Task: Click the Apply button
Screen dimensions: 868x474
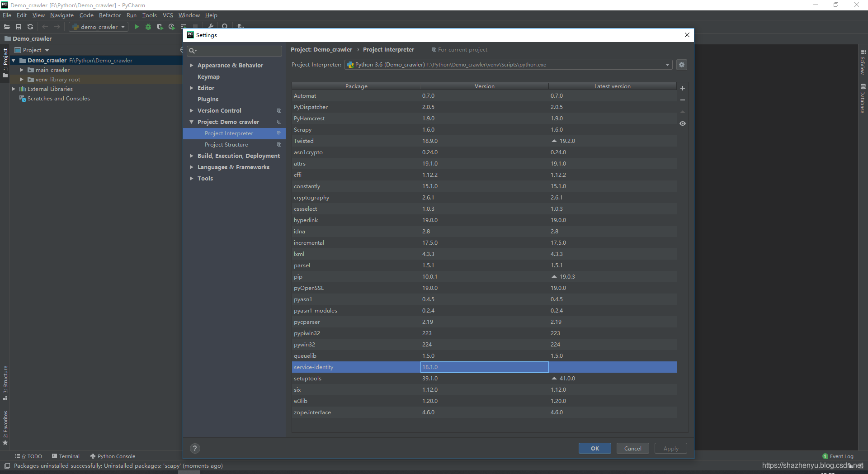Action: click(x=671, y=448)
